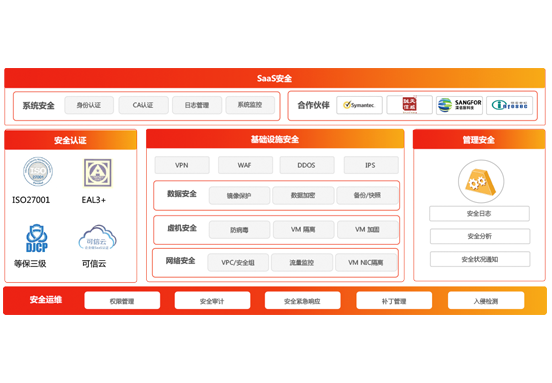Viewport: 552px width, 383px height.
Task: Select the WAF box
Action: pos(245,165)
